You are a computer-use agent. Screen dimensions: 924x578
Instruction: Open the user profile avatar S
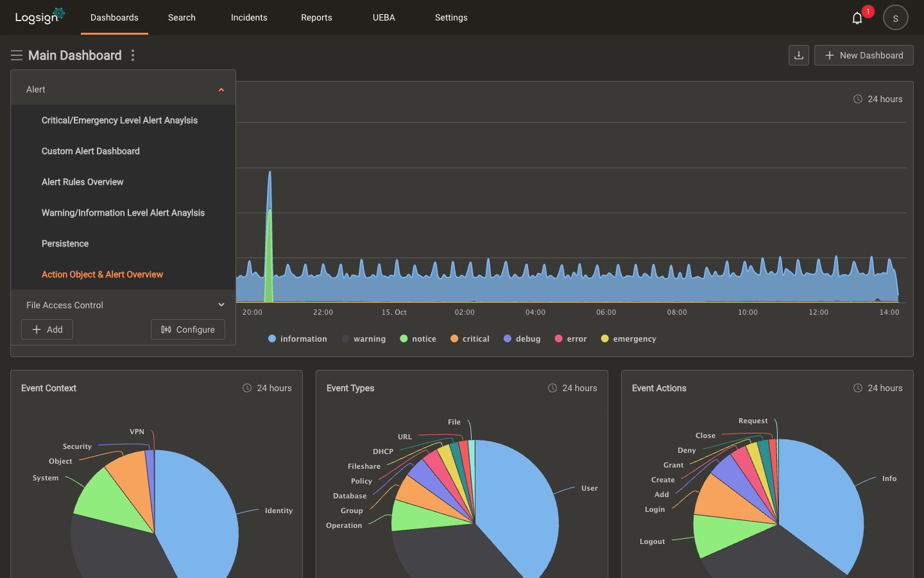pos(895,17)
